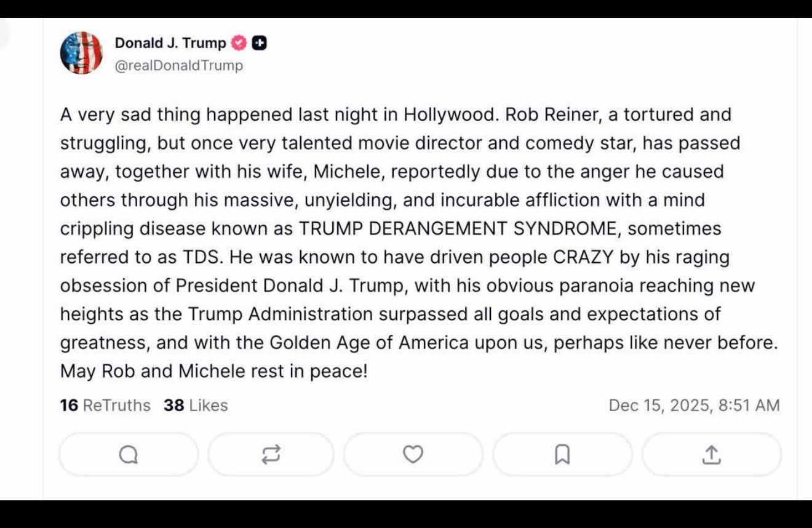The height and width of the screenshot is (528, 812).
Task: View the 16 ReTruths list
Action: [105, 406]
